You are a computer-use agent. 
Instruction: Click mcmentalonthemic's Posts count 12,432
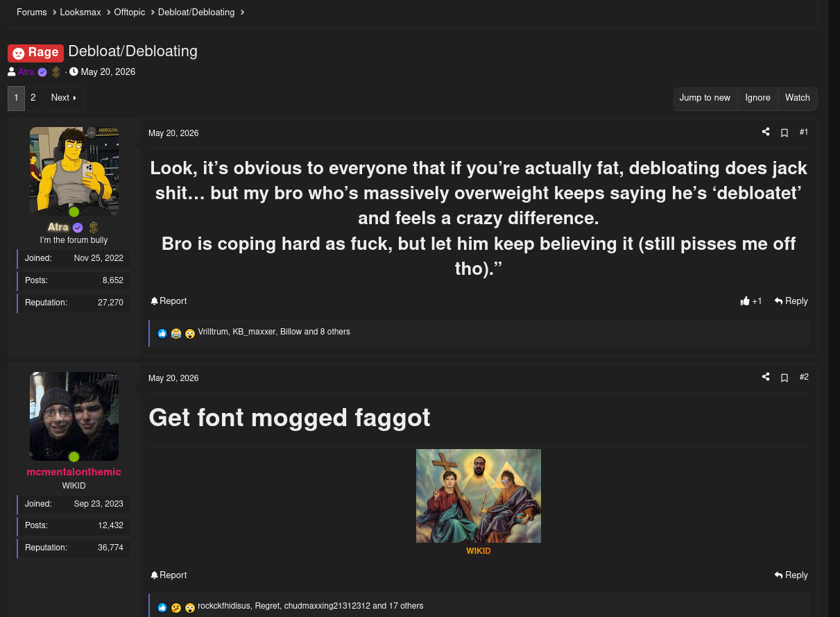click(111, 526)
